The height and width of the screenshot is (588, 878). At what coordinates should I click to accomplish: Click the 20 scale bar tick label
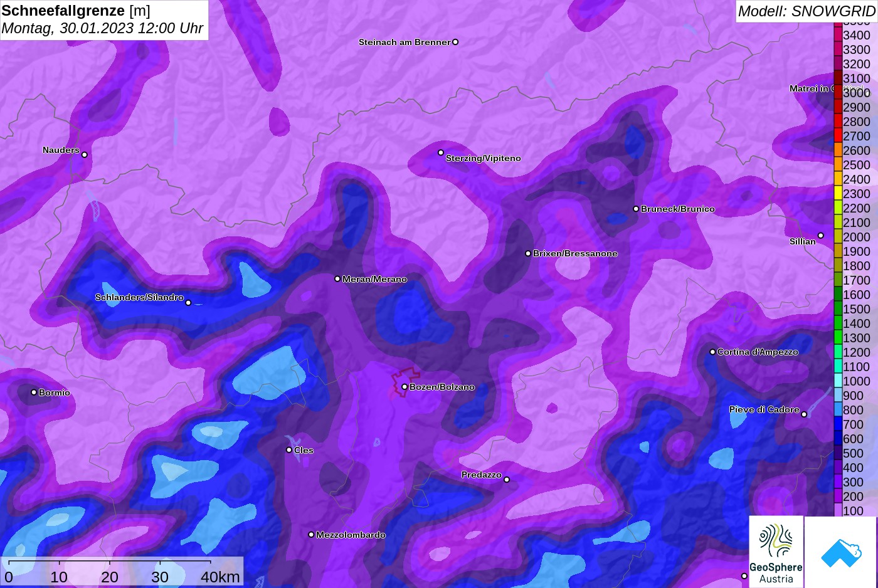point(109,577)
